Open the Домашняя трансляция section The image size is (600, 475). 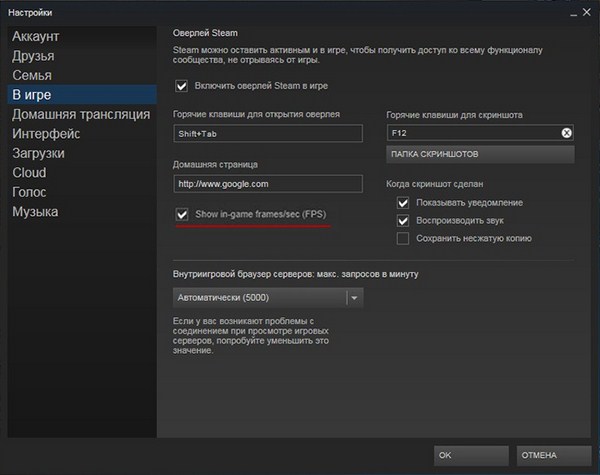[x=82, y=114]
